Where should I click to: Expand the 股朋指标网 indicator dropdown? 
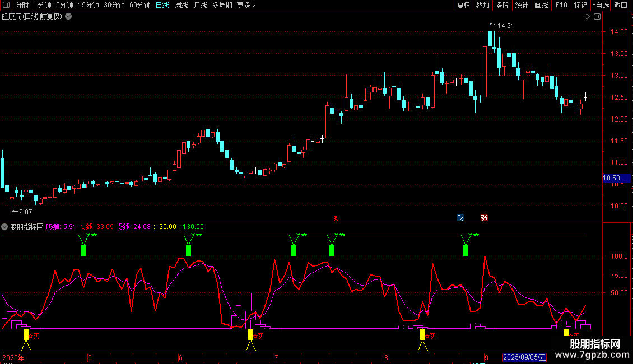click(x=5, y=227)
